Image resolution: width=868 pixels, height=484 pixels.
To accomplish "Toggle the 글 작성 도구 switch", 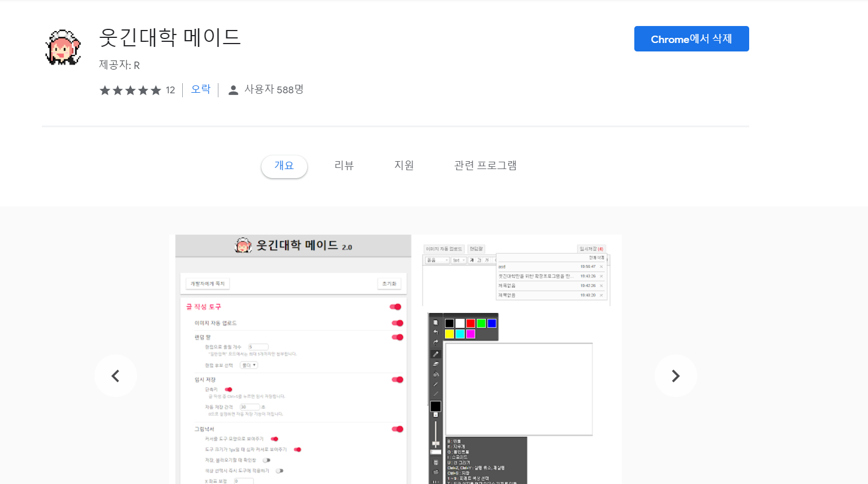I will point(396,307).
